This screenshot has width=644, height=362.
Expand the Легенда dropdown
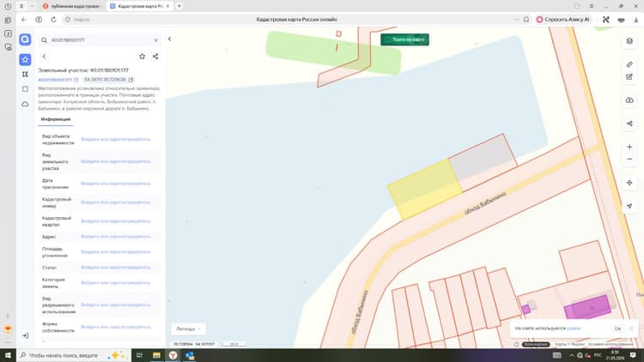coord(188,329)
